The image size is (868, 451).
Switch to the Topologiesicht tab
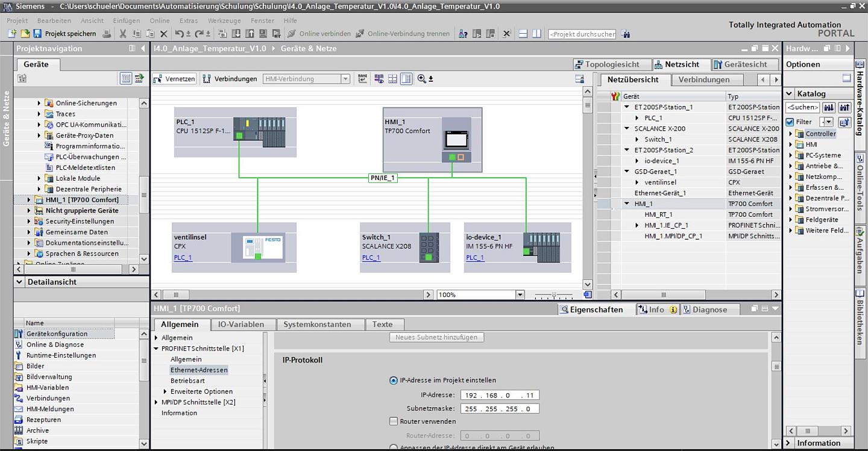(x=612, y=64)
